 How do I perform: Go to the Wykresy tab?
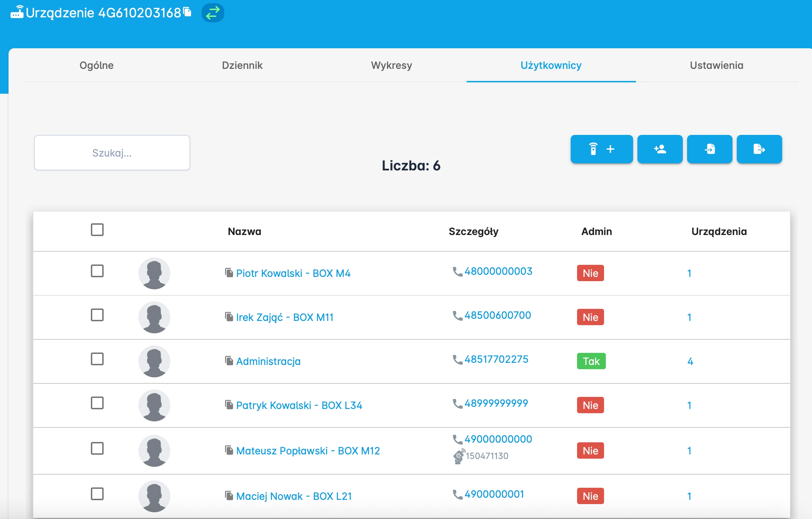click(x=391, y=65)
